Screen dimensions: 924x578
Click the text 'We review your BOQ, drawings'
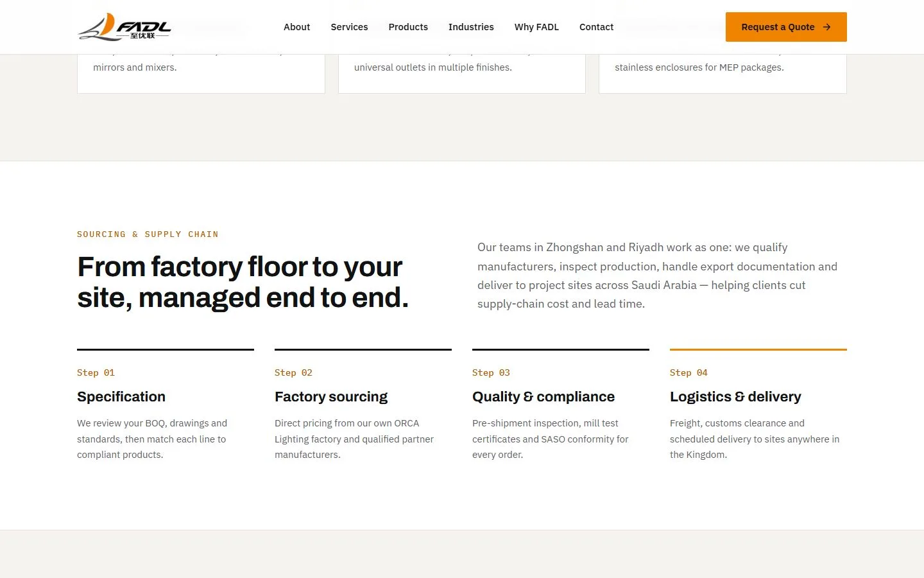point(152,439)
